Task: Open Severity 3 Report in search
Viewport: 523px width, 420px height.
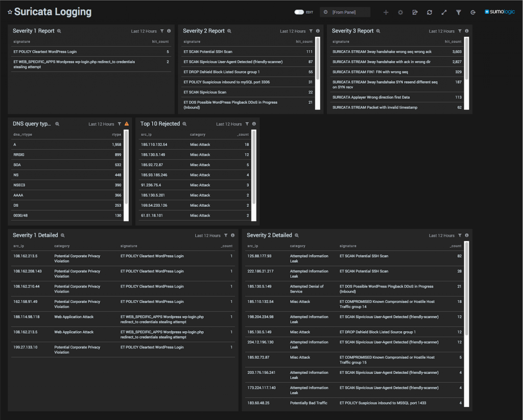Action: (378, 31)
